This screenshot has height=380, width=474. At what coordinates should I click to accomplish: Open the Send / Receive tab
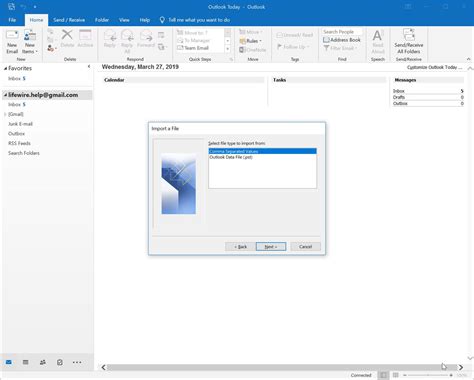(69, 20)
